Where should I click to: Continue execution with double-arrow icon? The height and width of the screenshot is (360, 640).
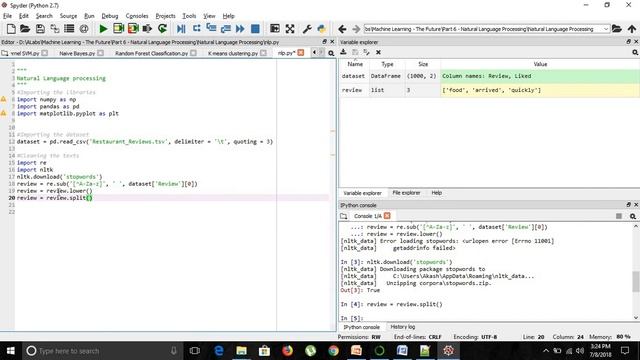240,29
